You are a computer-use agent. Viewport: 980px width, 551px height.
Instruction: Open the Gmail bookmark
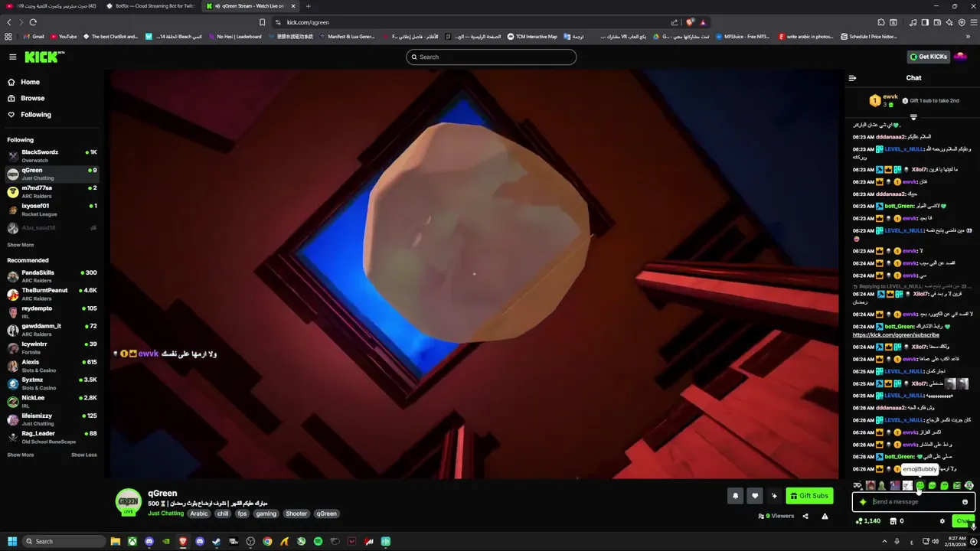pyautogui.click(x=33, y=36)
